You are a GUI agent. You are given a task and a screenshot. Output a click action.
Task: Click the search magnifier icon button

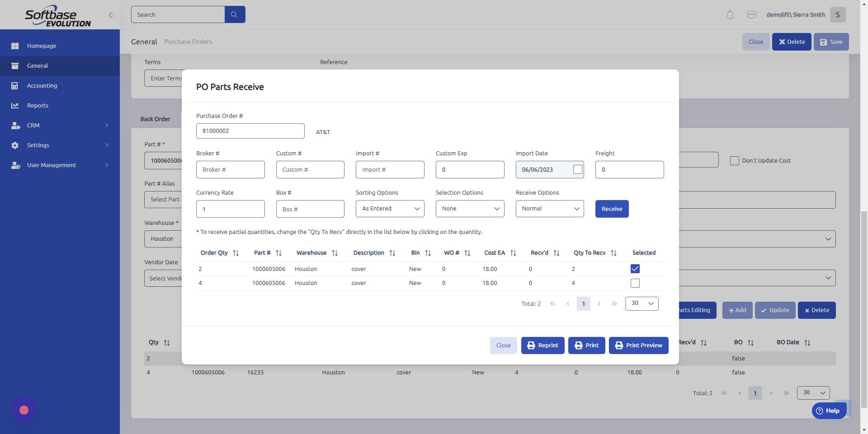point(235,14)
